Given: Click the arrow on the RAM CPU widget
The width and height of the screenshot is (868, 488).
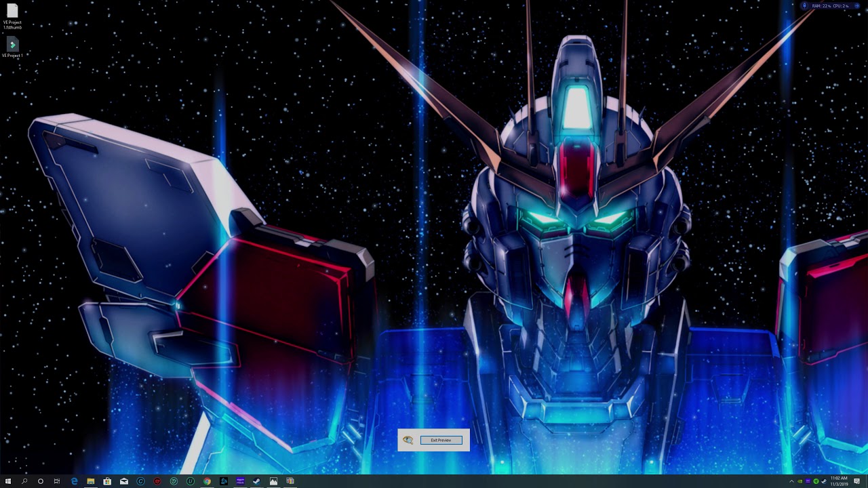Looking at the screenshot, I should coord(857,5).
